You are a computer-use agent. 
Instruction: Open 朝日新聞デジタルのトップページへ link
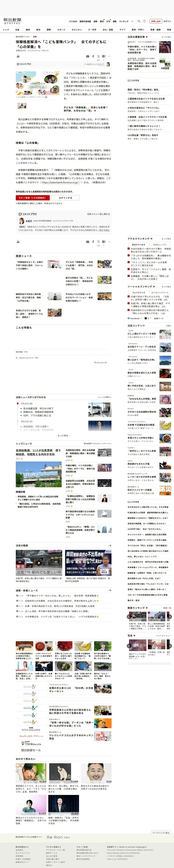pos(98,444)
